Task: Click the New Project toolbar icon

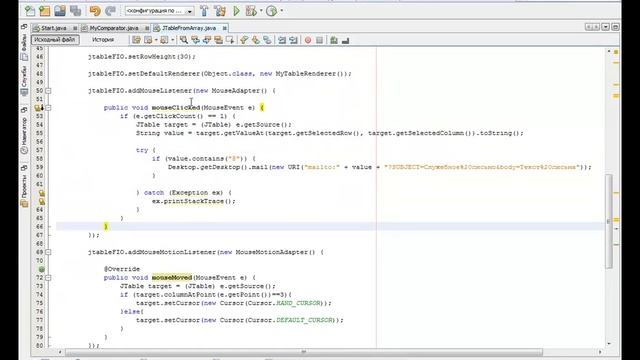Action: pyautogui.click(x=44, y=11)
